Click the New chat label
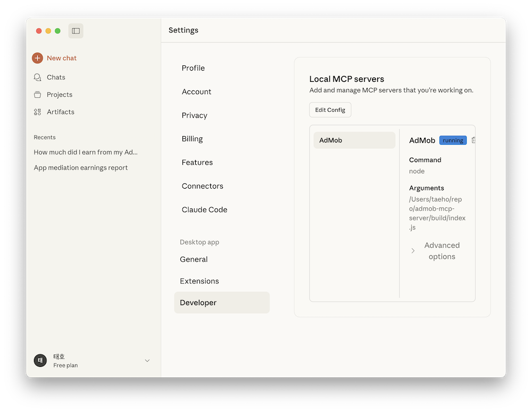Viewport: 532px width, 412px height. (61, 58)
